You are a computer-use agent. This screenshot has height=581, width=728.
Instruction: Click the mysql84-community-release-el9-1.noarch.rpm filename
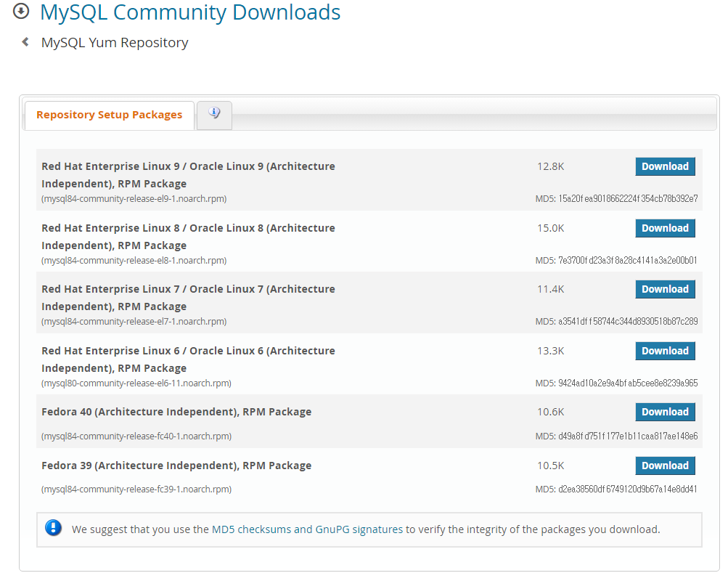pyautogui.click(x=134, y=199)
